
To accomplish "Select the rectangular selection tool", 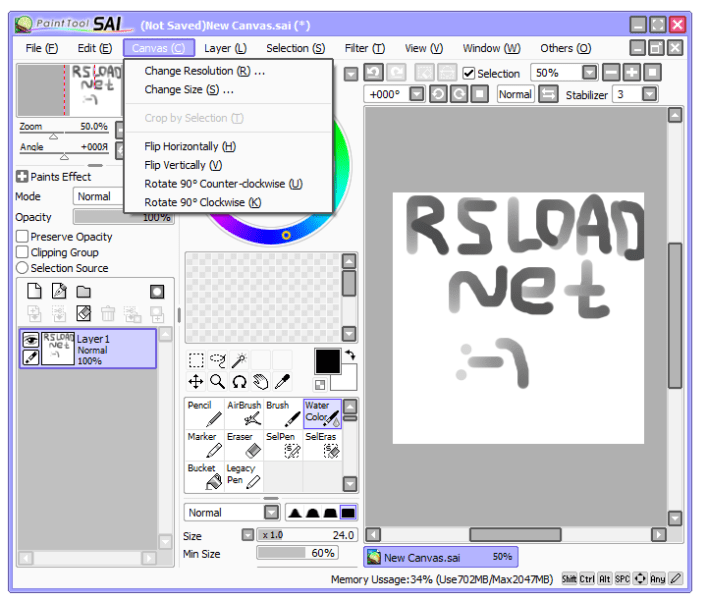I will [196, 361].
